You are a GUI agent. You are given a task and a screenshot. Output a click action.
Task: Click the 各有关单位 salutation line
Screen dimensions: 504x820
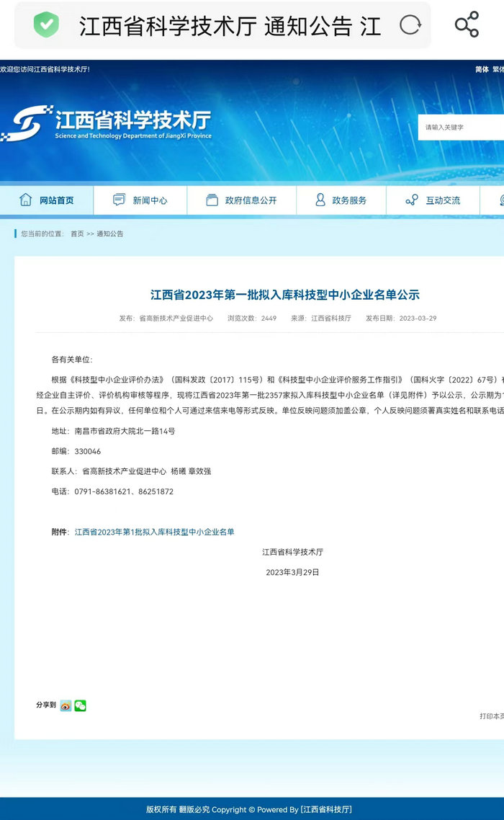click(x=72, y=360)
